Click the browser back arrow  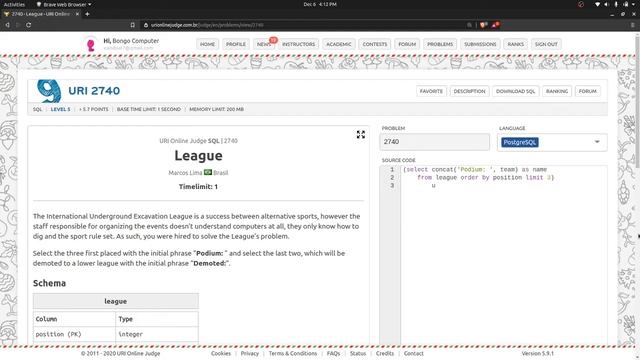(x=7, y=25)
